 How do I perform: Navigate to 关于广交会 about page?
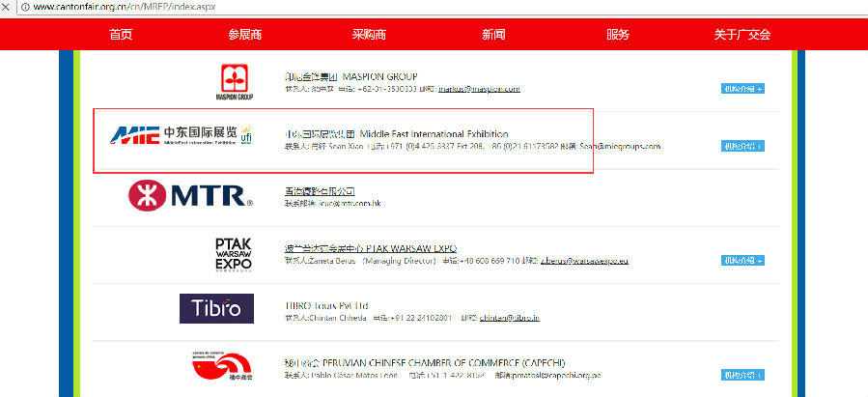(x=742, y=35)
